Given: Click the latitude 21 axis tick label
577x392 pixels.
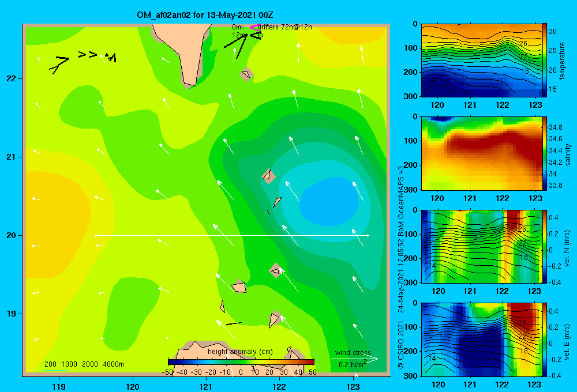Looking at the screenshot, I should click(12, 157).
